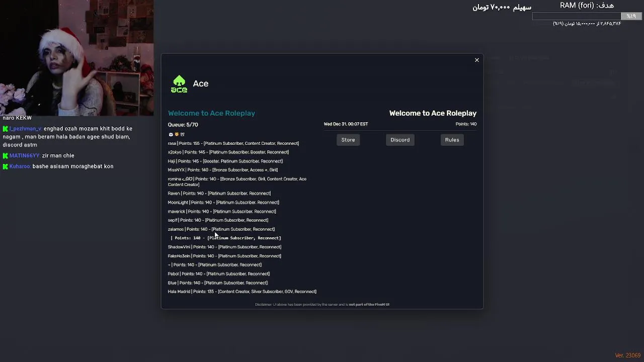Click the lion emoji under Queue
Image resolution: width=644 pixels, height=362 pixels.
coord(177,134)
